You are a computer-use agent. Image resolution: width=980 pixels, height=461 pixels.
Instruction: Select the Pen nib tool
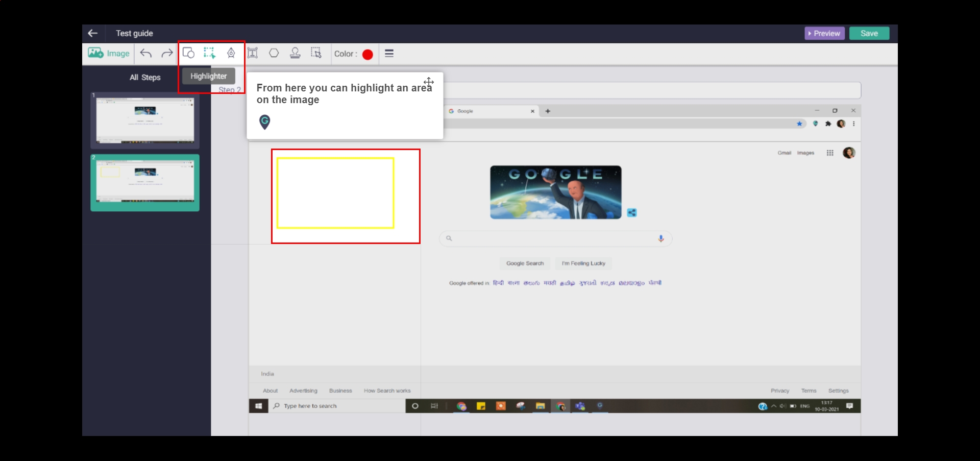(231, 53)
